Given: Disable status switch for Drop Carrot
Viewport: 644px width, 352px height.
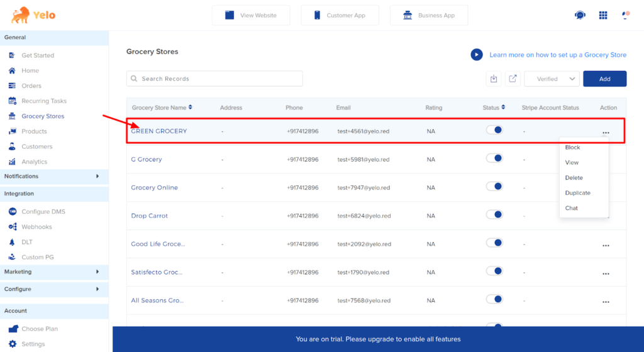Looking at the screenshot, I should (x=494, y=215).
